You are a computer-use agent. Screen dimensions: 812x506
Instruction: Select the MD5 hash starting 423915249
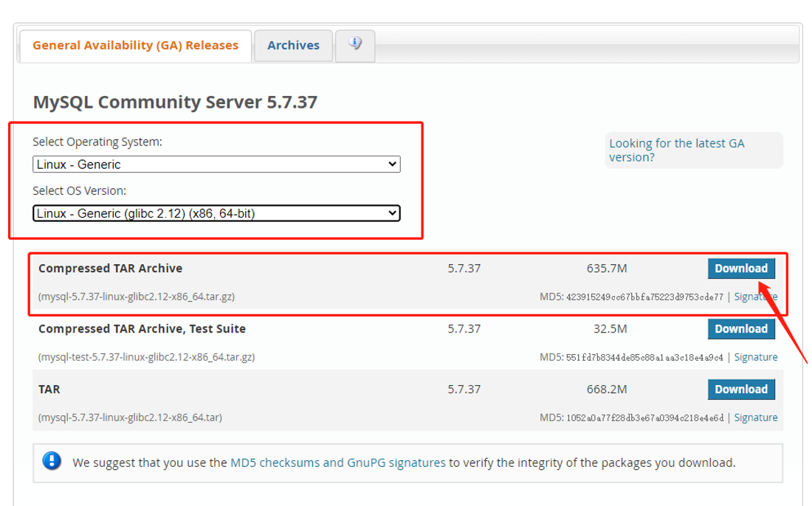tap(644, 297)
